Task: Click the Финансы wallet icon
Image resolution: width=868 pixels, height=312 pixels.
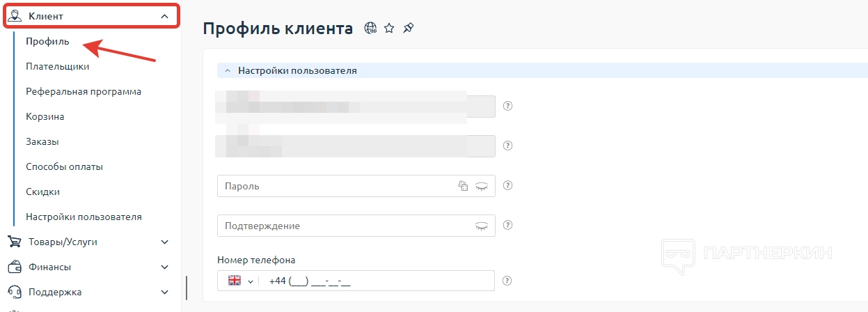Action: [x=14, y=267]
